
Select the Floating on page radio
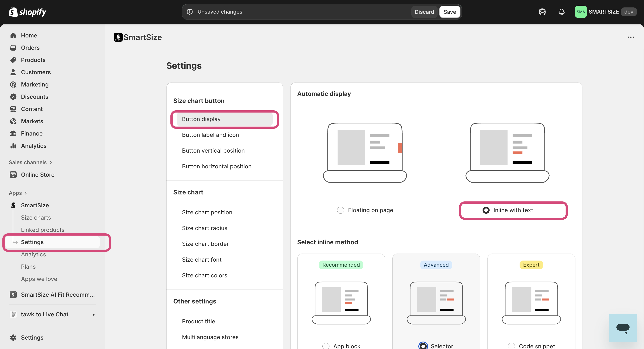[x=340, y=210]
